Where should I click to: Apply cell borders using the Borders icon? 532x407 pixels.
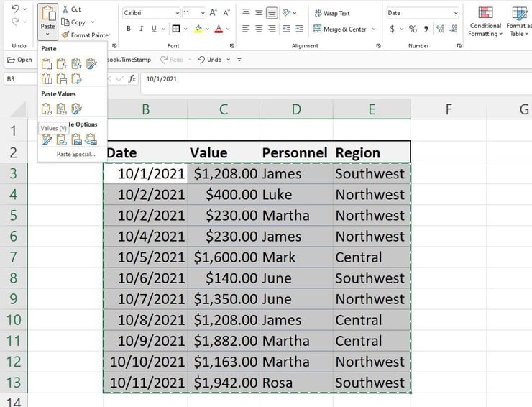(x=176, y=29)
